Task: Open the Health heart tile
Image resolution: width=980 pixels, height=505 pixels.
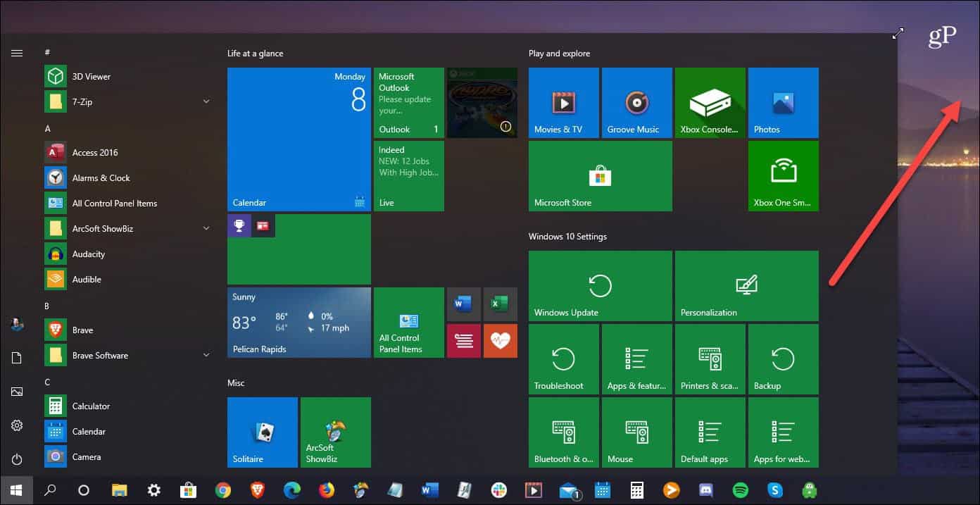Action: [501, 341]
